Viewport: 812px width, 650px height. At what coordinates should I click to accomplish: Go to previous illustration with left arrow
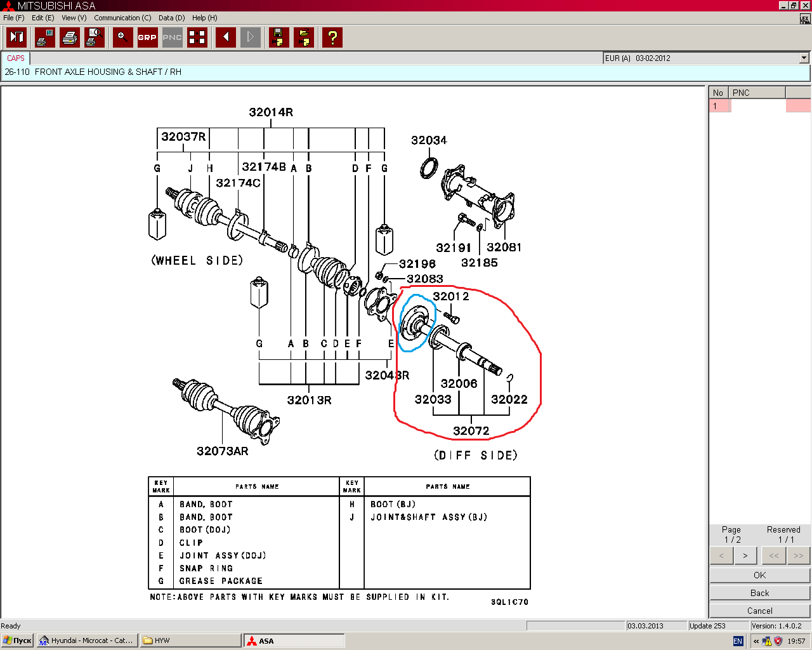pos(226,37)
